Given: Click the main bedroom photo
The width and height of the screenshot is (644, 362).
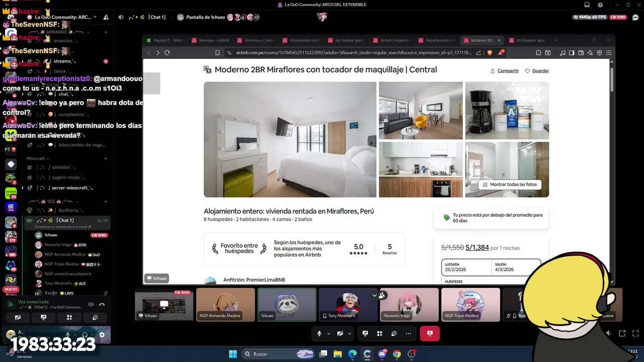Looking at the screenshot, I should 290,139.
